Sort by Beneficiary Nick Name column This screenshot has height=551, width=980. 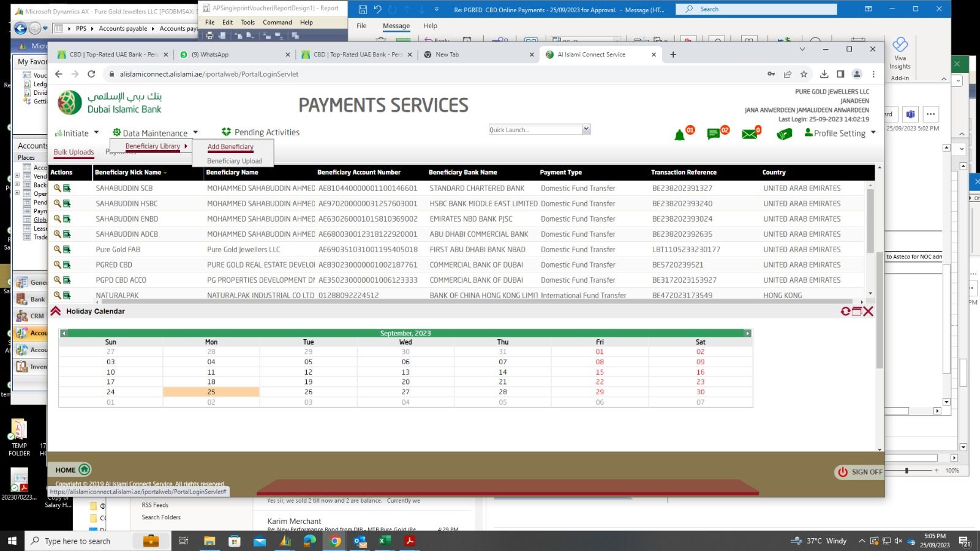tap(130, 173)
